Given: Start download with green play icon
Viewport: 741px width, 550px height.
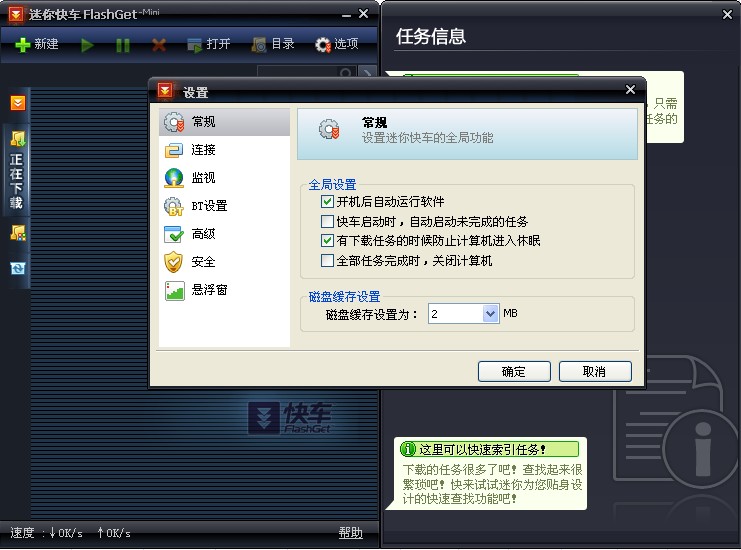Looking at the screenshot, I should tap(87, 45).
